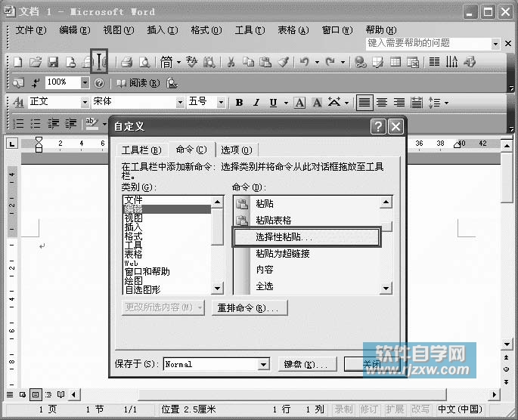The width and height of the screenshot is (518, 420).
Task: Click the Increase Indent icon
Action: pos(70,124)
